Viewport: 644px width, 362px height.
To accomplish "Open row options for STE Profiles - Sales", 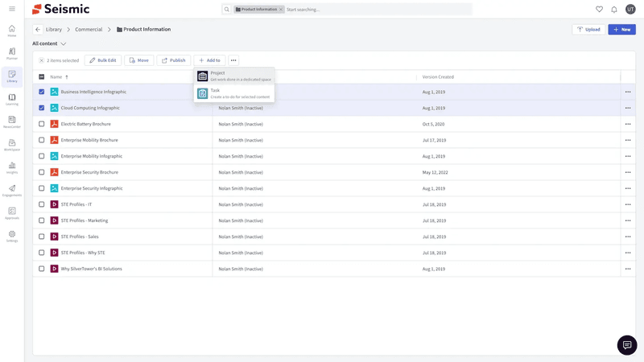I will [628, 237].
